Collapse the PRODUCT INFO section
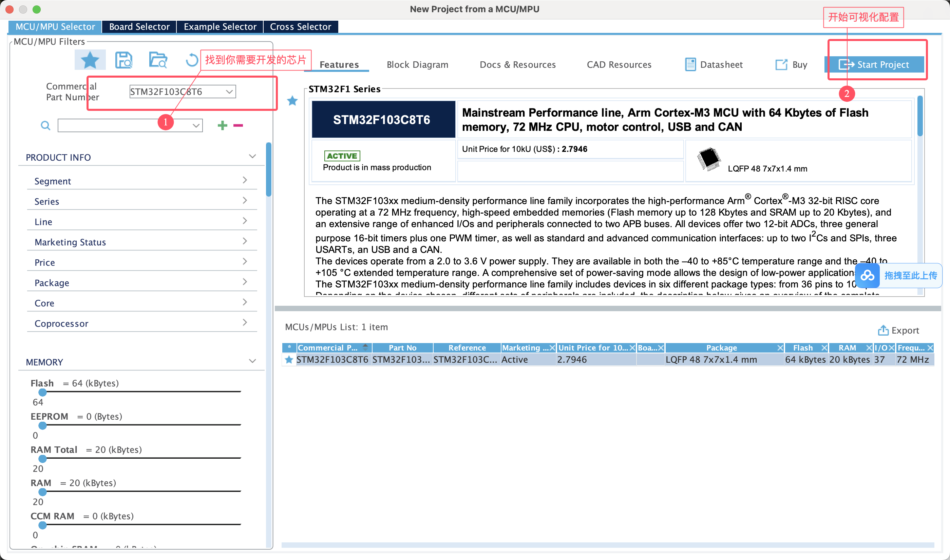Screen dimensions: 950x560 click(252, 157)
